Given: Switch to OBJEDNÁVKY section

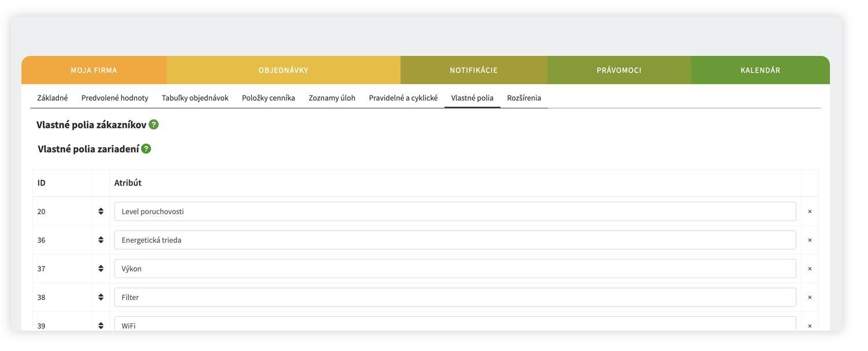Looking at the screenshot, I should (x=284, y=70).
